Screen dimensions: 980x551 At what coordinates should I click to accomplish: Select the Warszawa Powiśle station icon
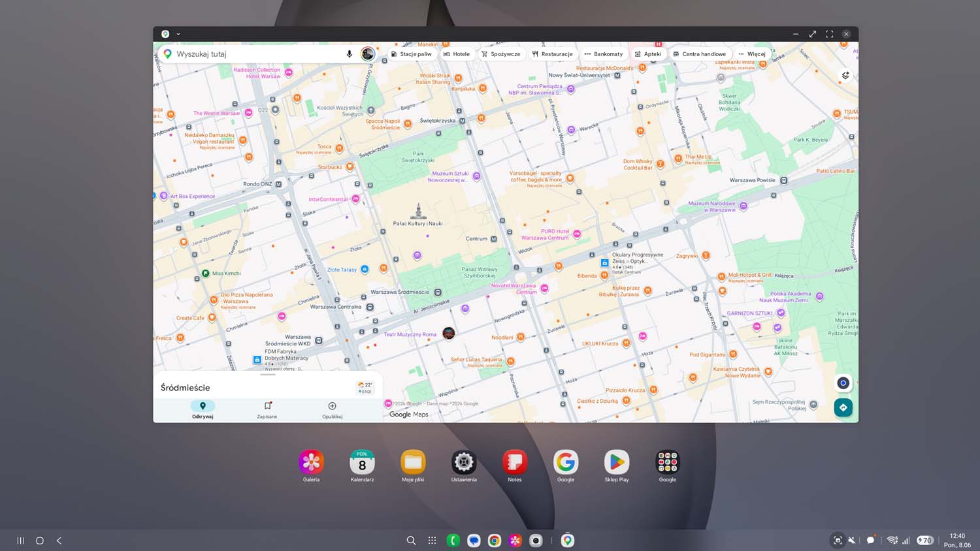pos(783,180)
